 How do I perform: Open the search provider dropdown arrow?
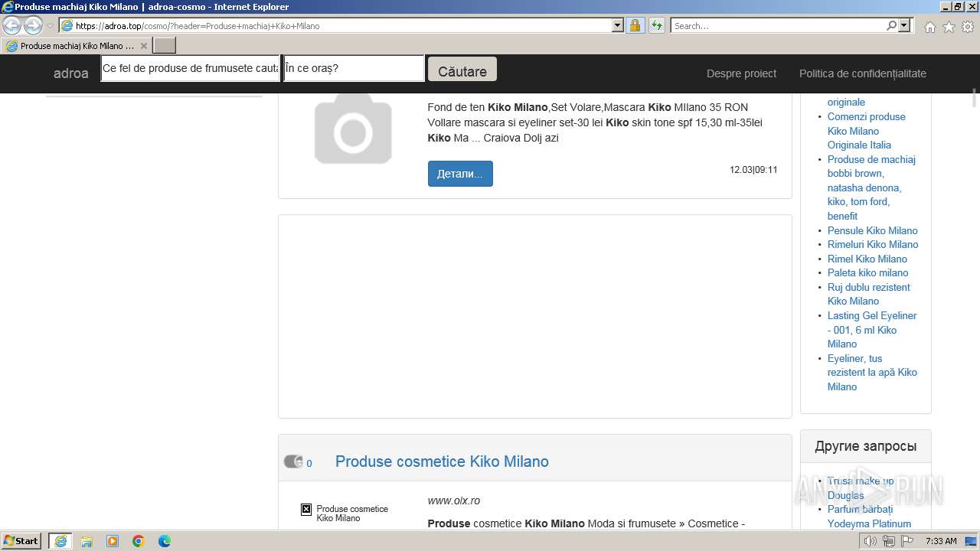pyautogui.click(x=905, y=25)
